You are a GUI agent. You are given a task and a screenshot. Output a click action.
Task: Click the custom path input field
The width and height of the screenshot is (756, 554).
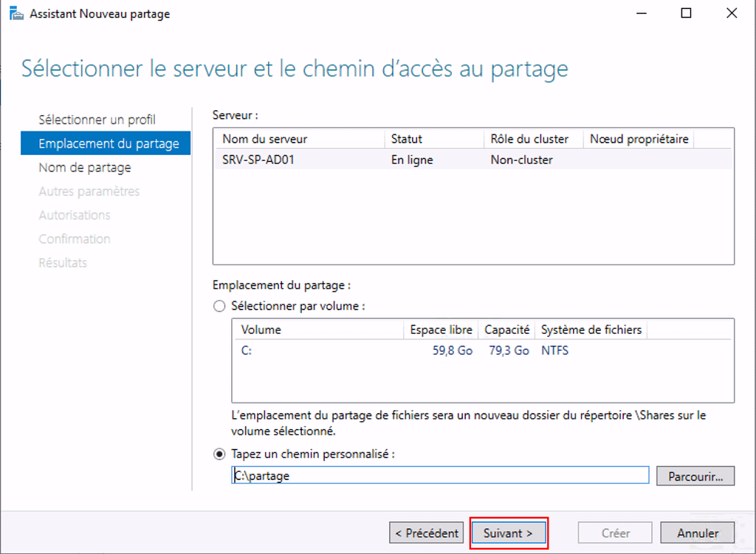tap(440, 476)
